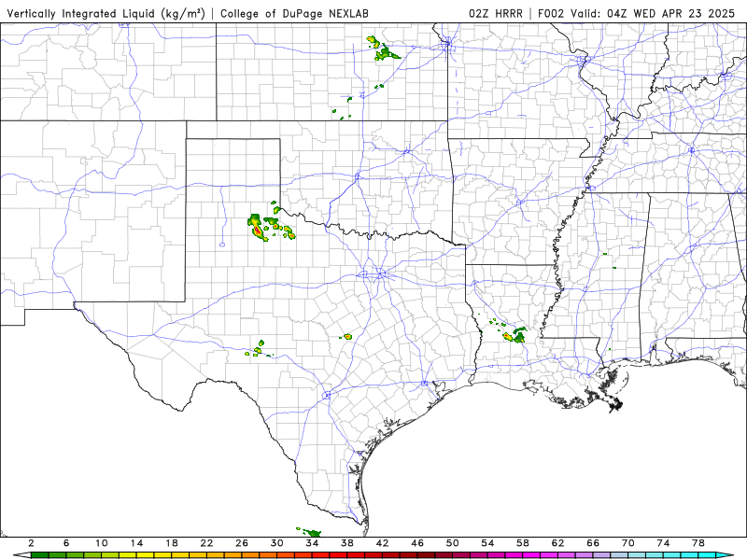Click the legend value 34
The height and width of the screenshot is (560, 747).
[312, 543]
